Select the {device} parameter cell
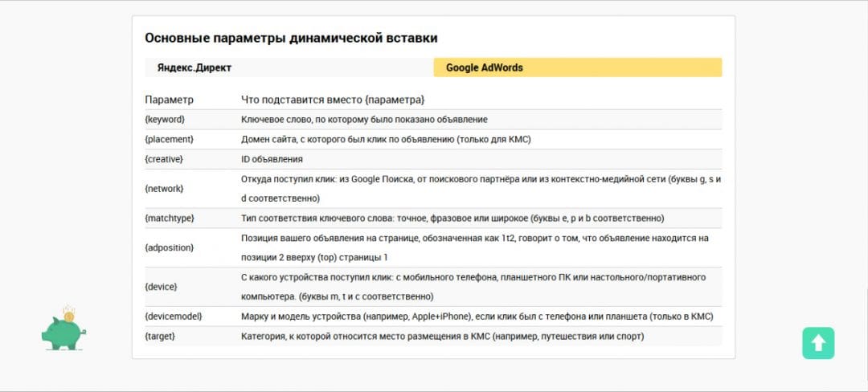Viewport: 868px width, 392px height. point(161,287)
